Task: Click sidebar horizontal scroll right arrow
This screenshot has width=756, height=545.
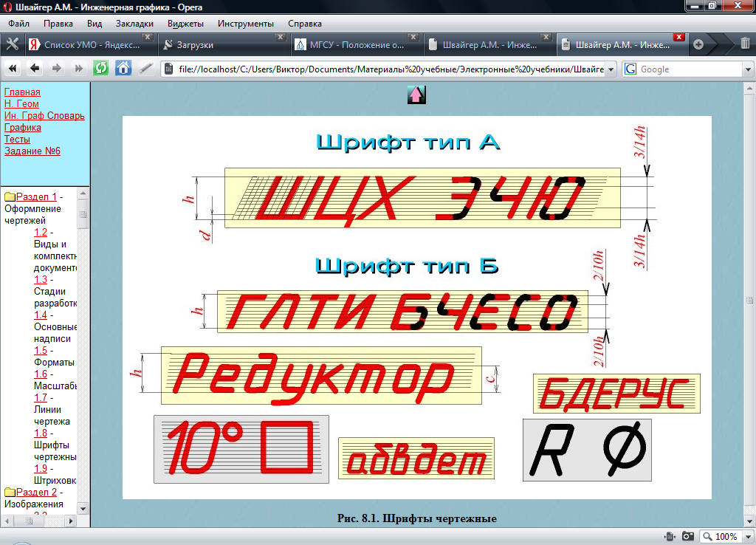Action: tap(71, 521)
